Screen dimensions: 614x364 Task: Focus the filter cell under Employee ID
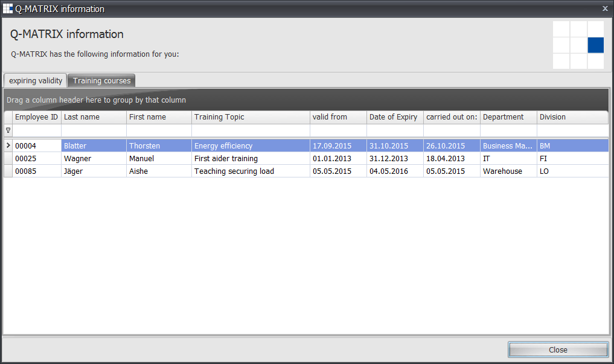[x=37, y=130]
